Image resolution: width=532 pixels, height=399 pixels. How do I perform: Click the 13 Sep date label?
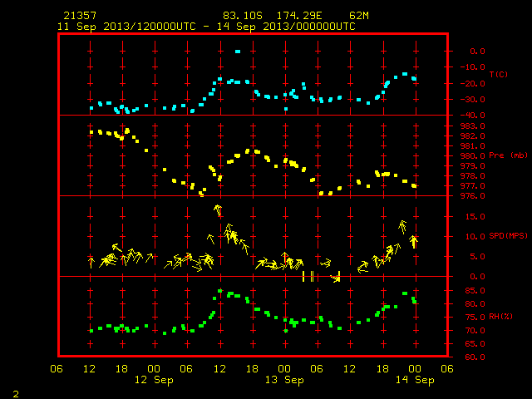284,380
